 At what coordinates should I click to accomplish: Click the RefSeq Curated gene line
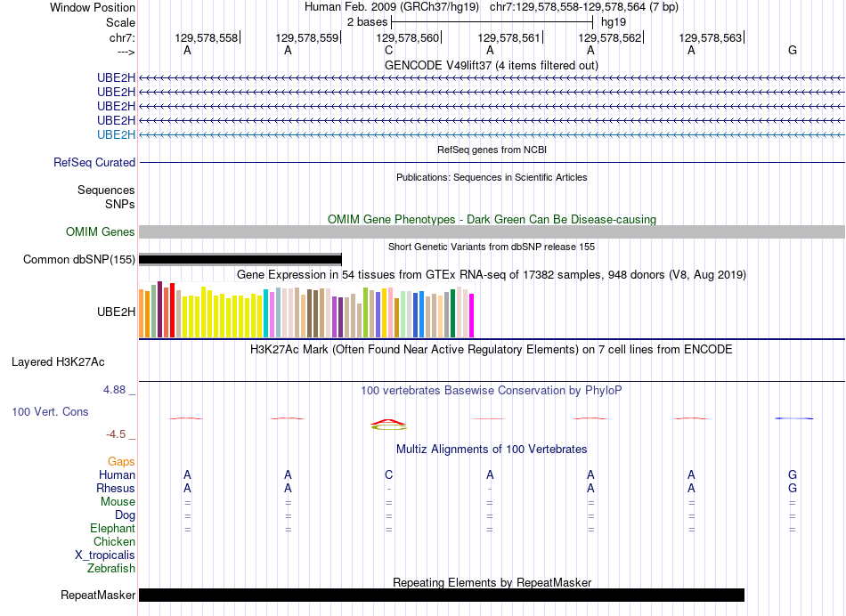pos(492,162)
